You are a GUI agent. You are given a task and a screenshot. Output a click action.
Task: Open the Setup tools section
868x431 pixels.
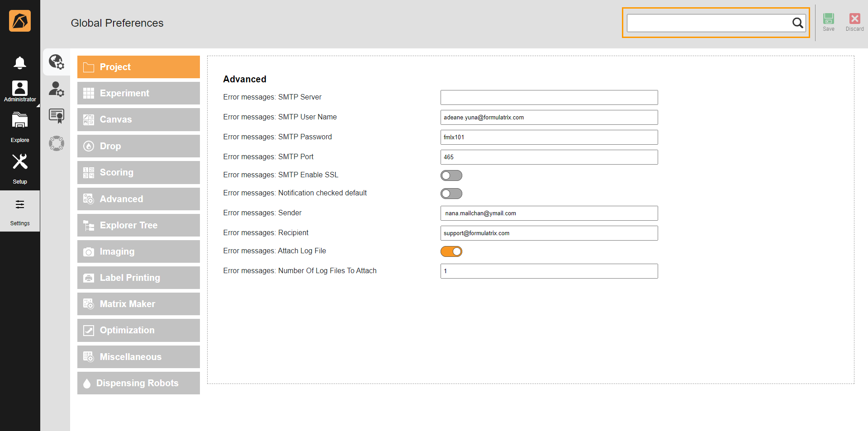(x=19, y=168)
